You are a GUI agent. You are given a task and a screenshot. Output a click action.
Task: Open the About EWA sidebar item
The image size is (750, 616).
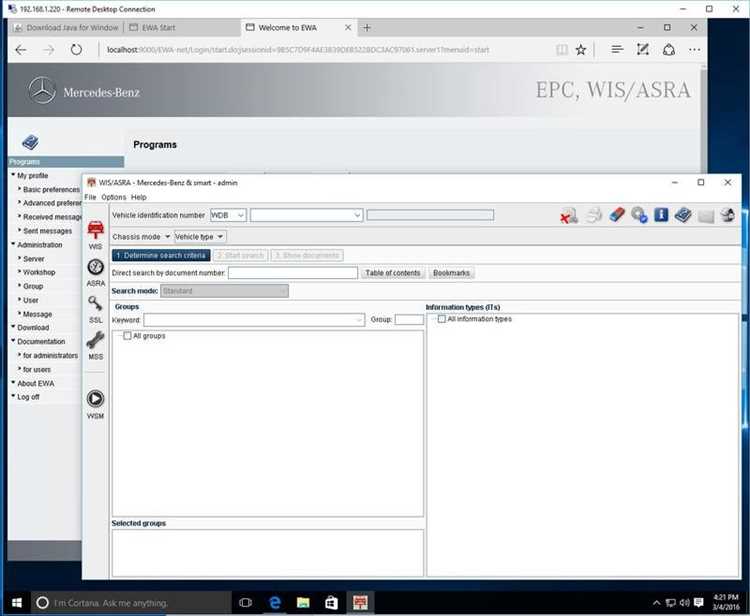point(35,384)
